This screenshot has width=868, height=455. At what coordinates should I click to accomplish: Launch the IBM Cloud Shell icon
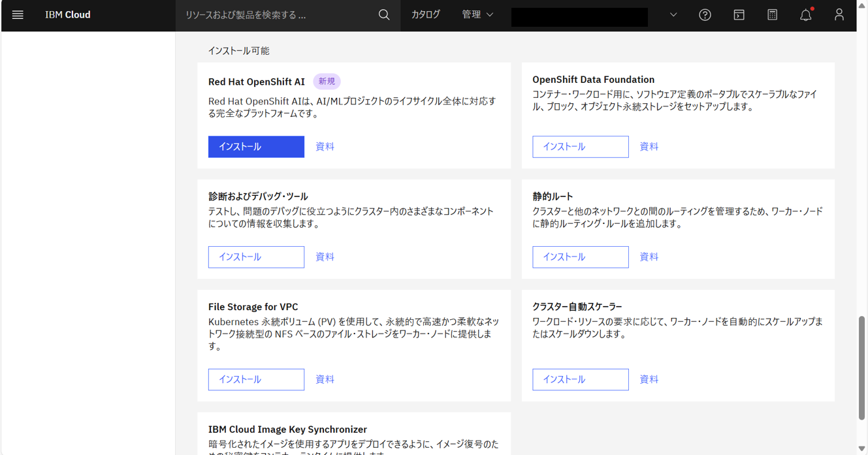pos(739,14)
